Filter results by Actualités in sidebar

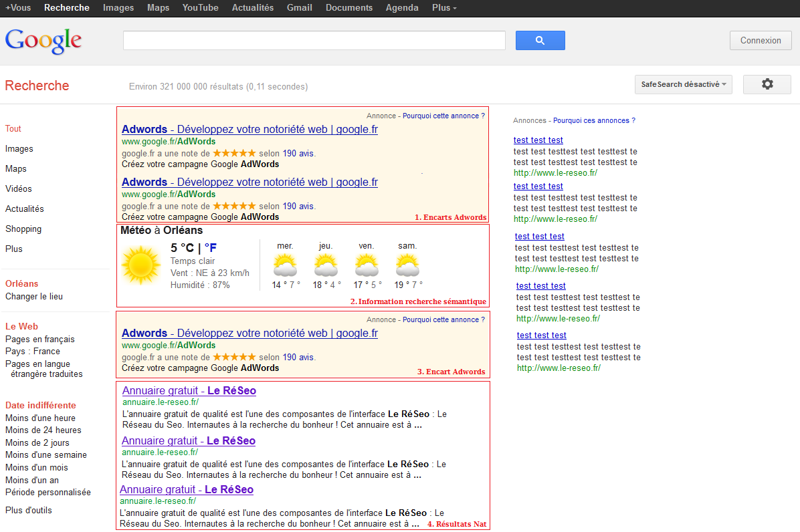25,209
